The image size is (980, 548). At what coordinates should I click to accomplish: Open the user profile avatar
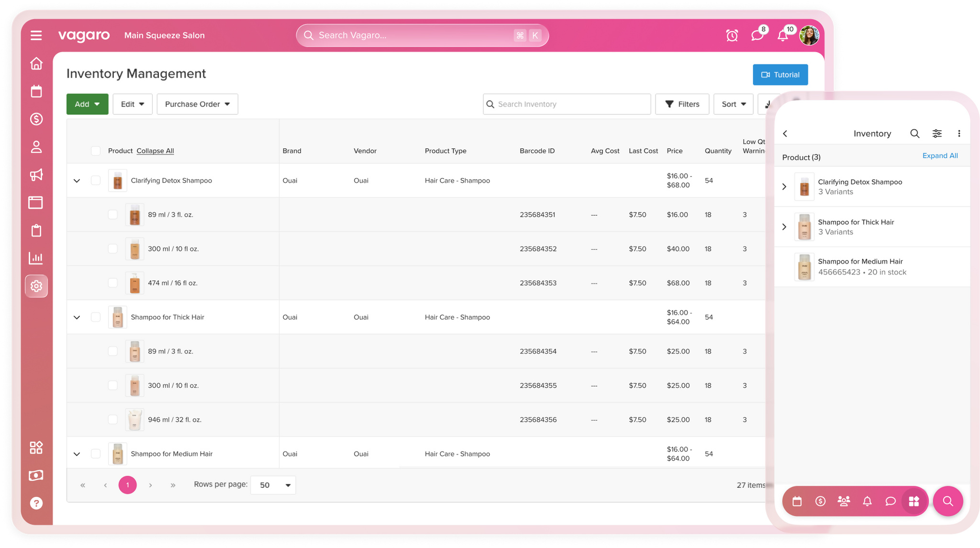pos(810,35)
